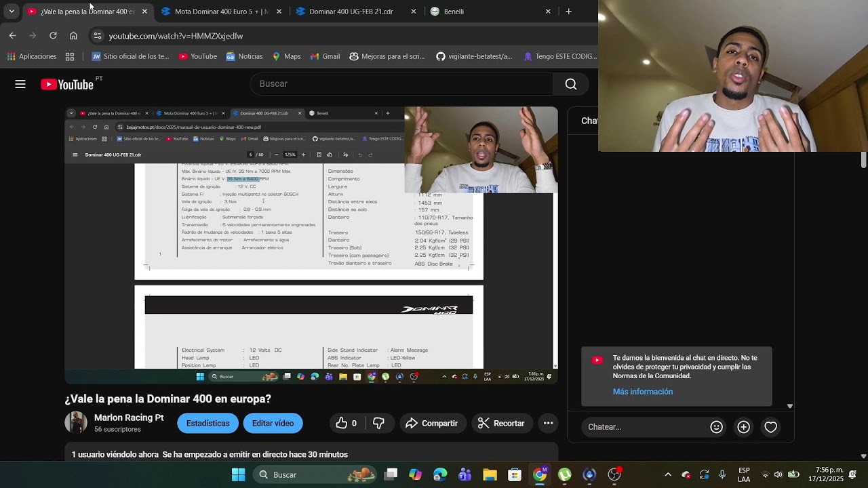Toggle the like thumbs-up button
Viewport: 868px width, 488px height.
[346, 423]
